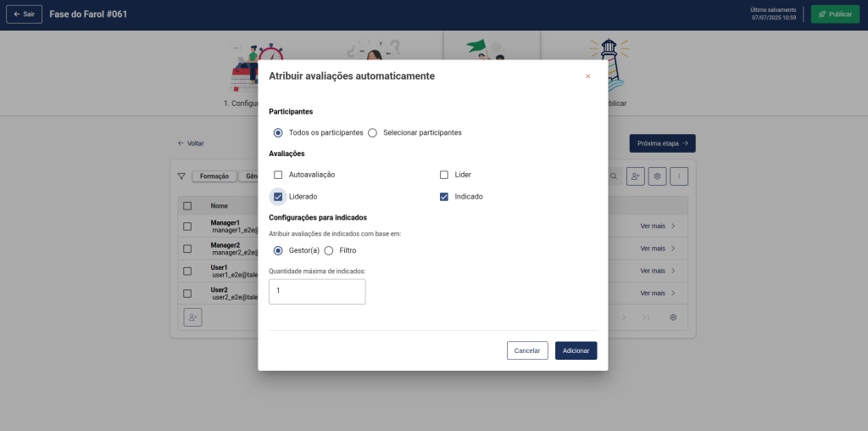
Task: Click the add user icon below the table
Action: click(x=193, y=316)
